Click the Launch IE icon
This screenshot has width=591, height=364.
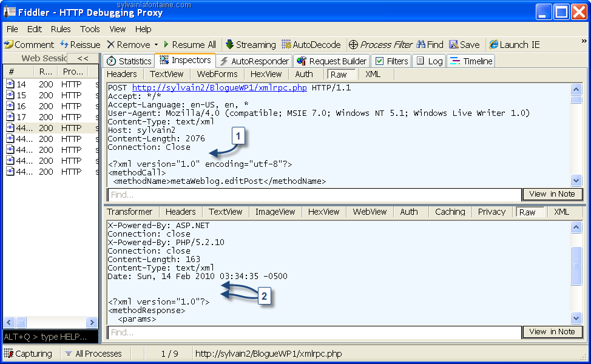pyautogui.click(x=493, y=44)
